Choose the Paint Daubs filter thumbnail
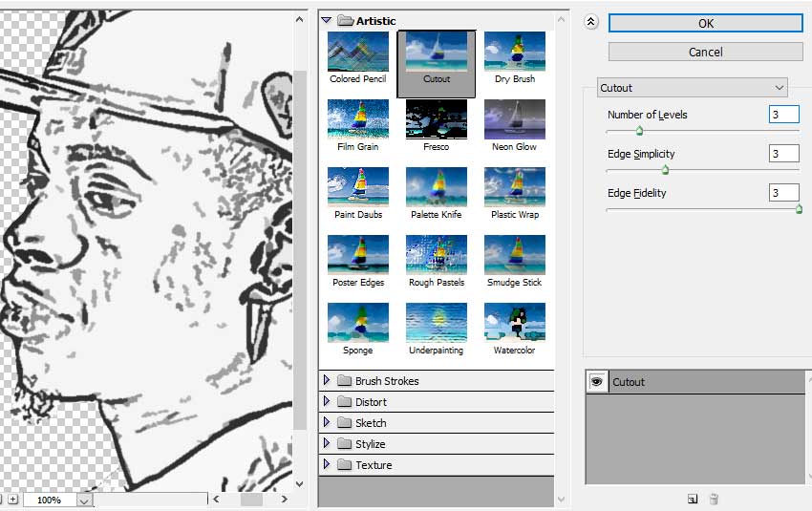This screenshot has height=511, width=812. 358,187
